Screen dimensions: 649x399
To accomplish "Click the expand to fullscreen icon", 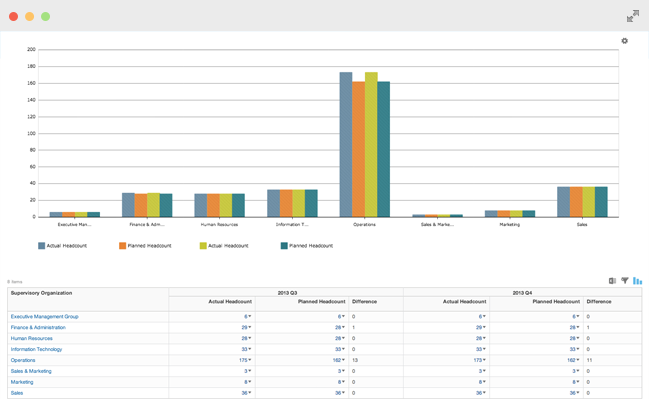I will click(x=632, y=17).
